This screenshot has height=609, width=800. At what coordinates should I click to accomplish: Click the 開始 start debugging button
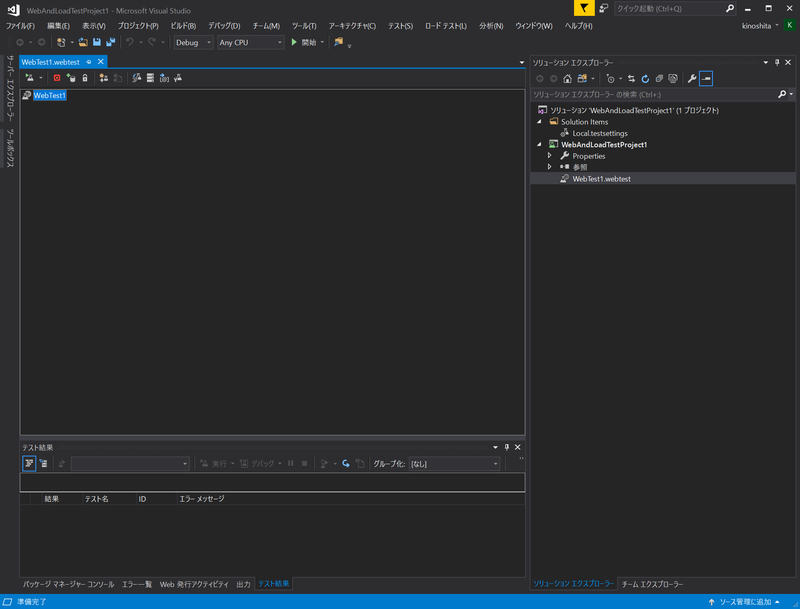(304, 42)
